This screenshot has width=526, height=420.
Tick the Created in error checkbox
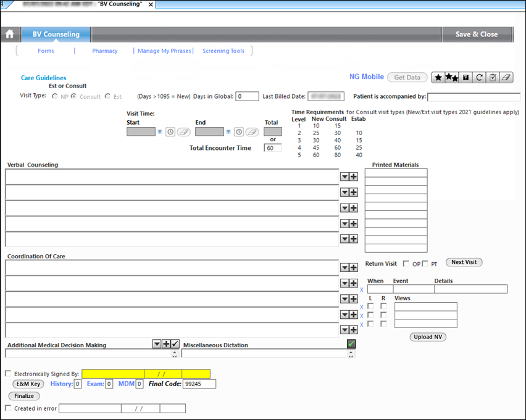[9, 408]
